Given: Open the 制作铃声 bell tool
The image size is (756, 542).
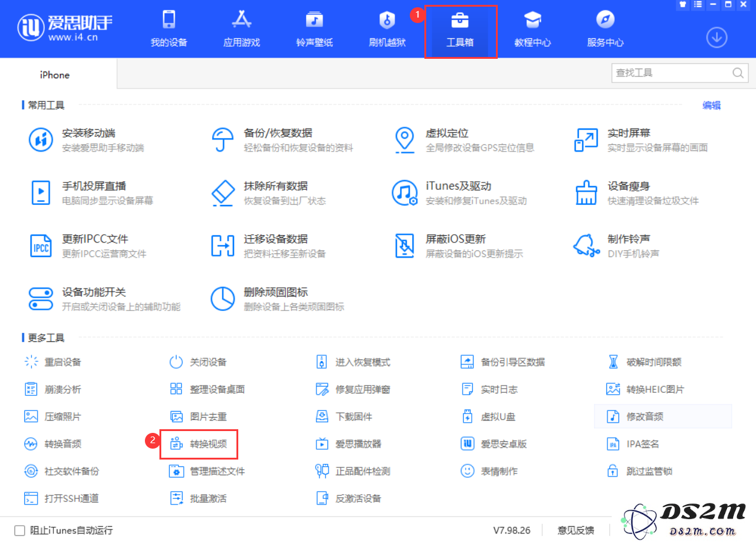Looking at the screenshot, I should coord(617,246).
